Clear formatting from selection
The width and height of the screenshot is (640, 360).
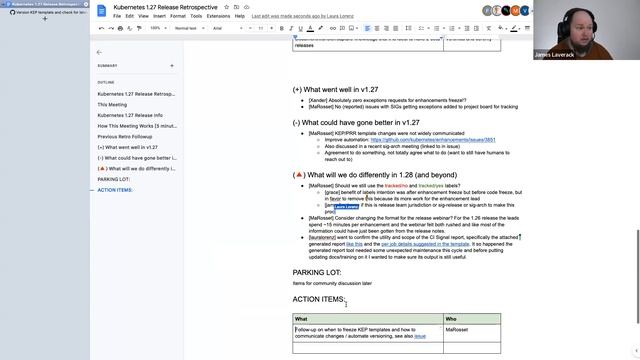[x=489, y=28]
